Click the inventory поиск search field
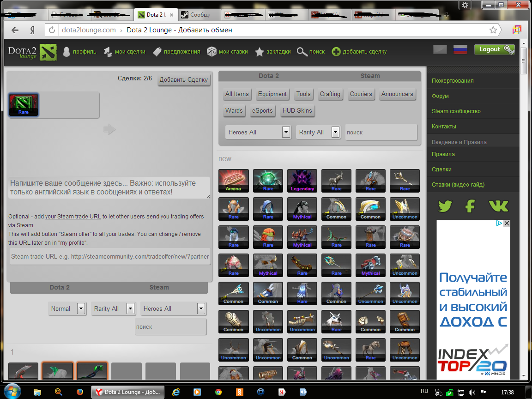Viewport: 532px width, 399px height. click(171, 327)
